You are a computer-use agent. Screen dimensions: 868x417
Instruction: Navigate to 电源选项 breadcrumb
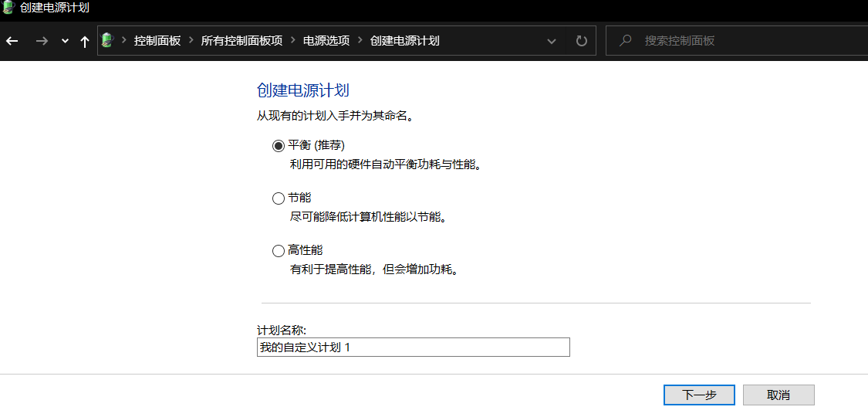tap(326, 41)
